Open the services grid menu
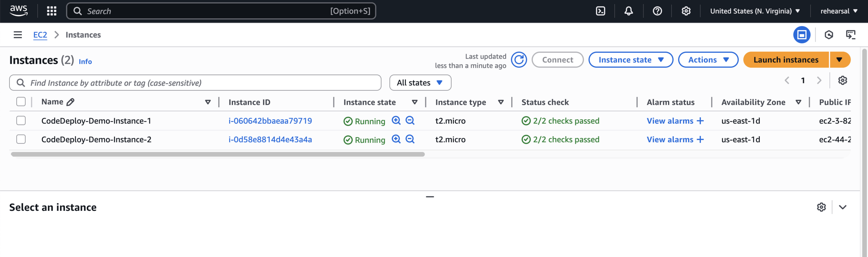 pos(52,11)
